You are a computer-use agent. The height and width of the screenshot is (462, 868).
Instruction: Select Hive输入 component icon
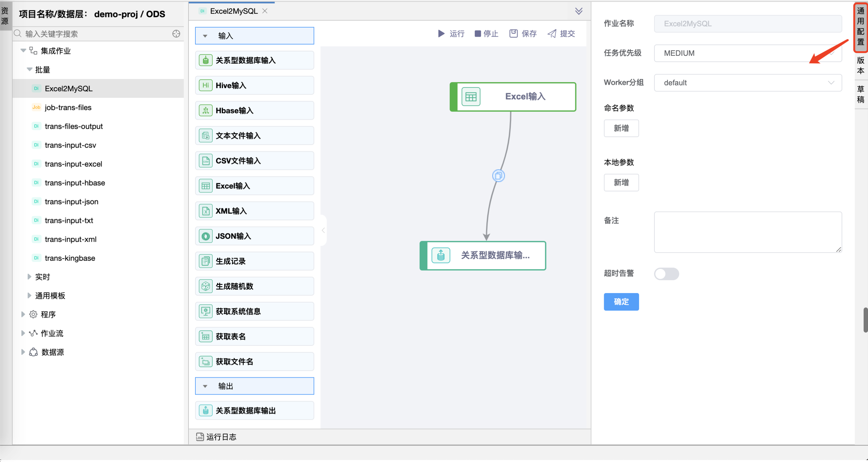[x=205, y=85]
